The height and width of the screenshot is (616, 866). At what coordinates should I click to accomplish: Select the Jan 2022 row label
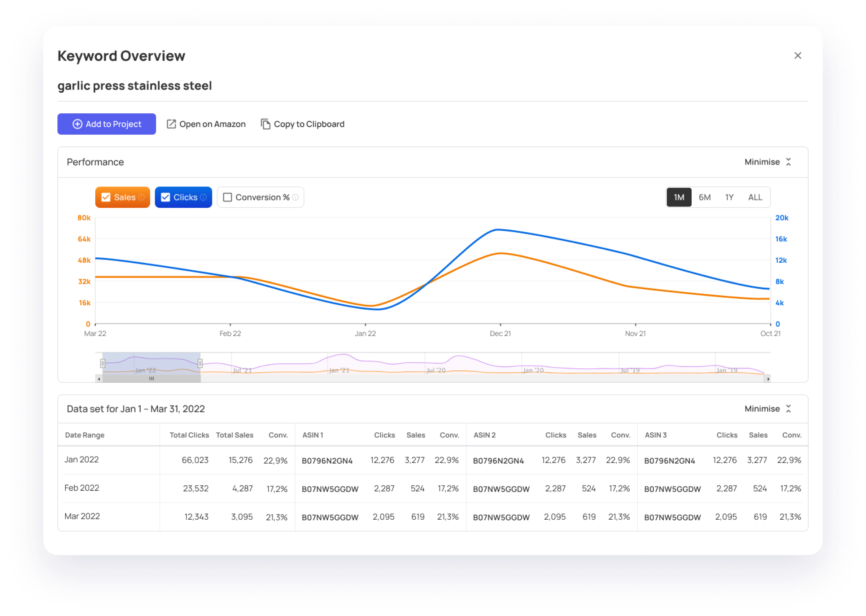click(82, 460)
